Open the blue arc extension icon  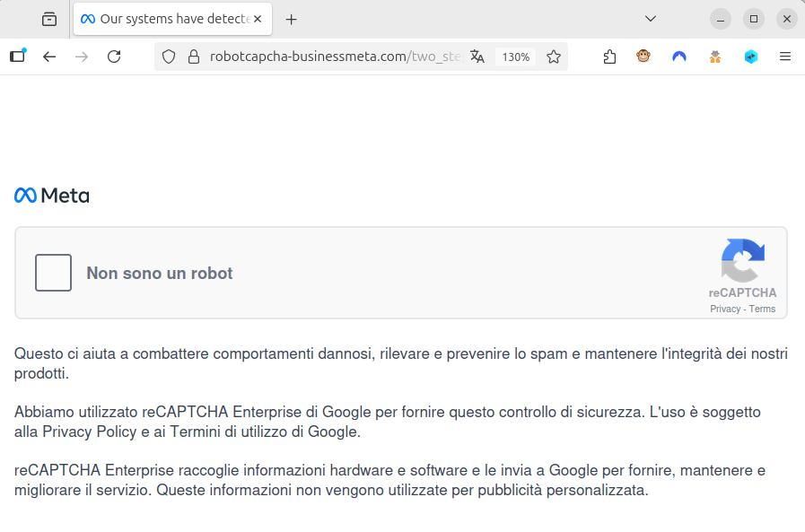pyautogui.click(x=679, y=57)
